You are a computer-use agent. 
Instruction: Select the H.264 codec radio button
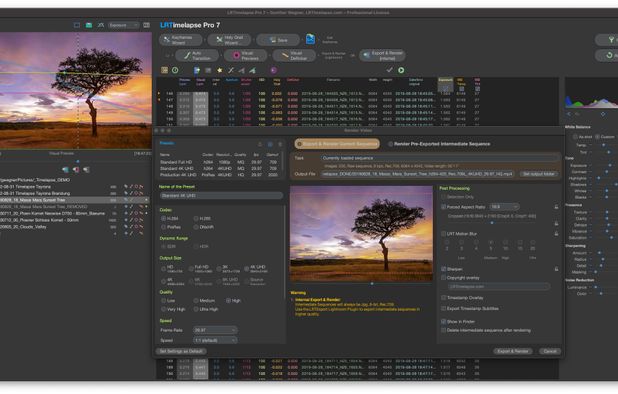[x=163, y=218]
